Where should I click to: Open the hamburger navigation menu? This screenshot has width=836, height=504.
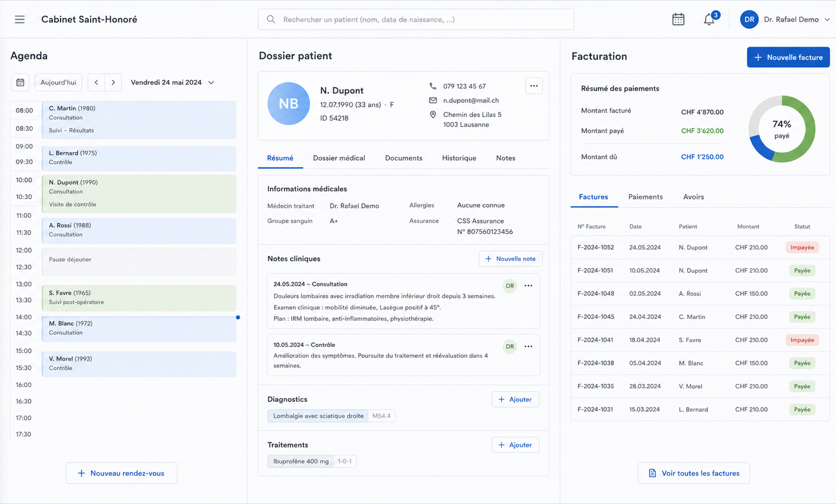point(20,19)
